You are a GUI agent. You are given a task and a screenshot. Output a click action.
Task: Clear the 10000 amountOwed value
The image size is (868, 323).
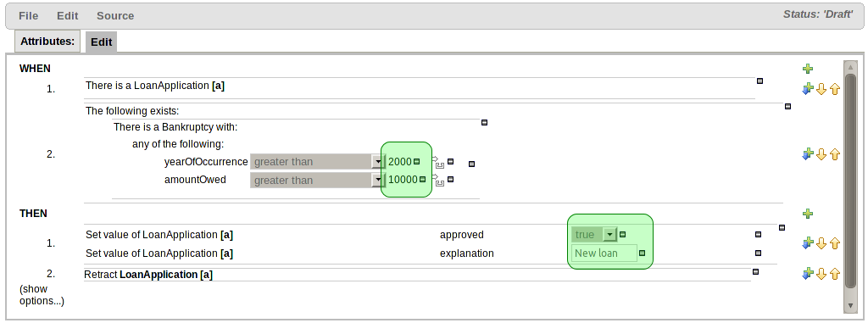tap(422, 180)
